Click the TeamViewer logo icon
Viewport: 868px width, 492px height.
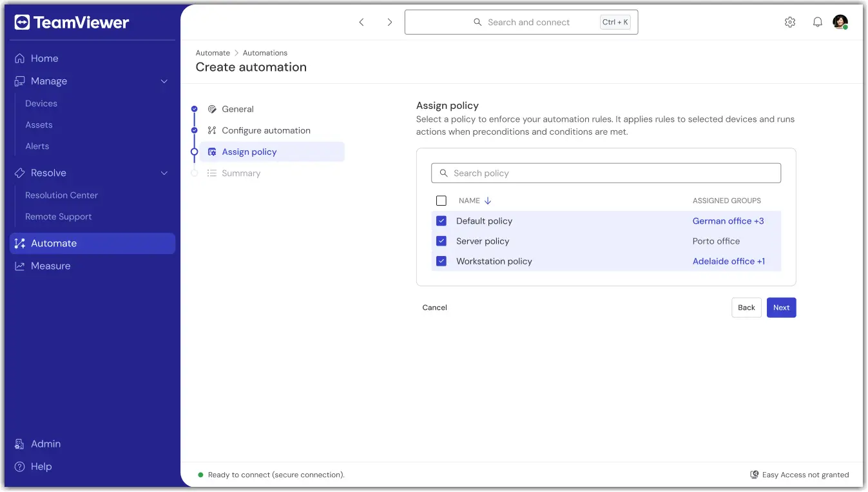(22, 23)
